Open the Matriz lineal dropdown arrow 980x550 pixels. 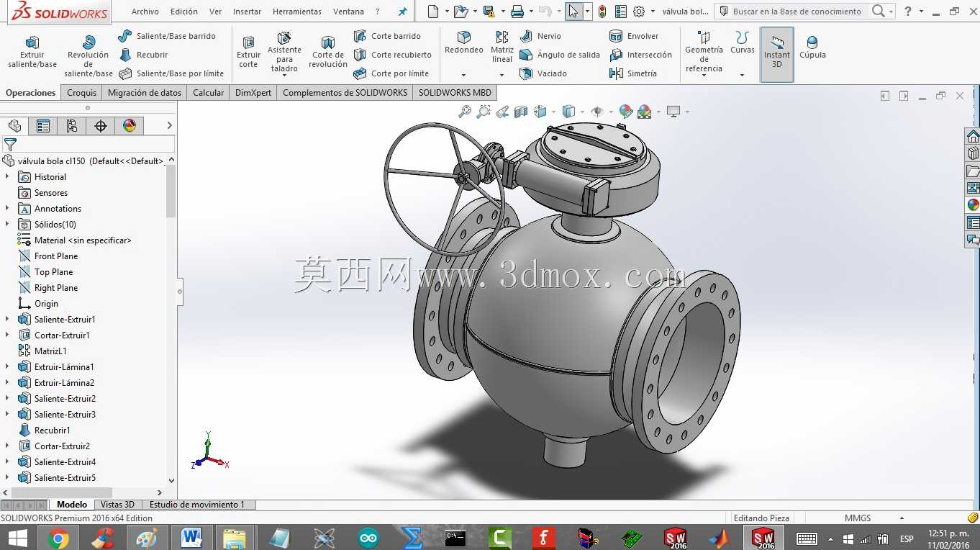click(502, 75)
